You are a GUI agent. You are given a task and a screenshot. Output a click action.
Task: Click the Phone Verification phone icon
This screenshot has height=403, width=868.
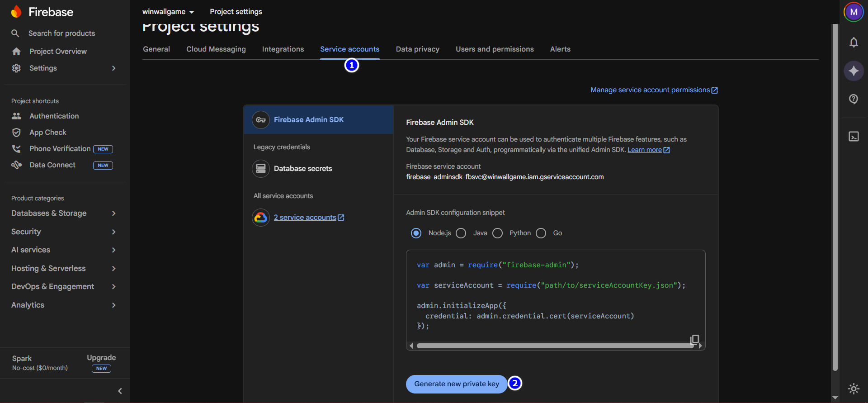click(17, 148)
